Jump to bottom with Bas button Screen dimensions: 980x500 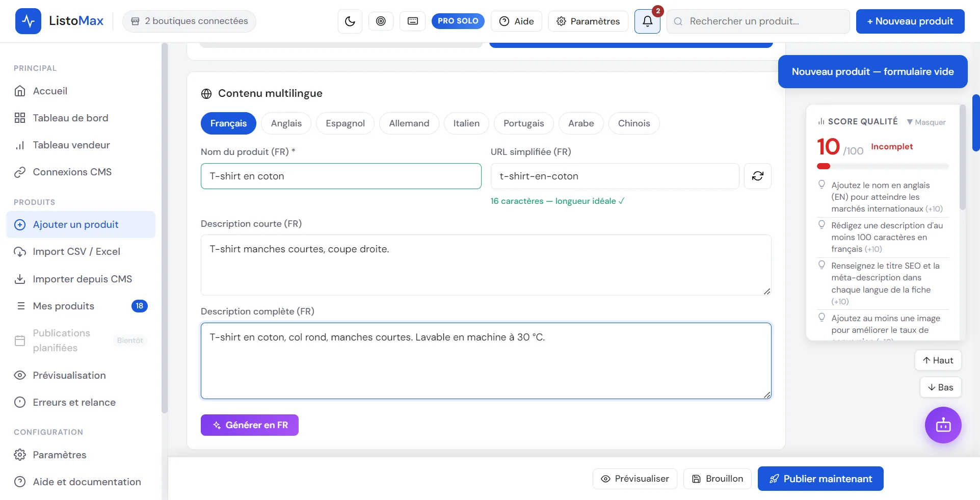coord(941,387)
